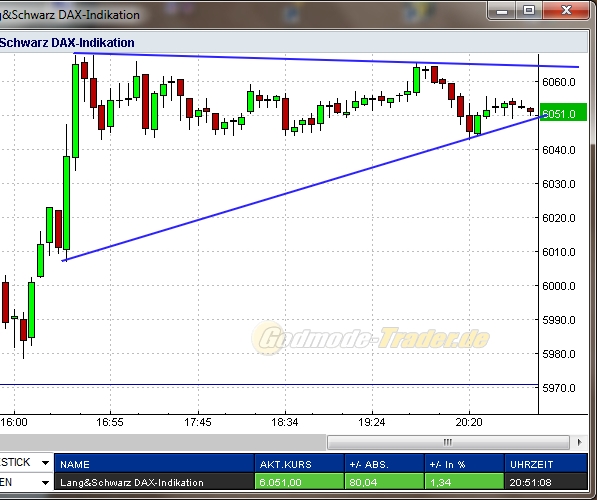Click the scrollbar right arrow

click(x=579, y=442)
